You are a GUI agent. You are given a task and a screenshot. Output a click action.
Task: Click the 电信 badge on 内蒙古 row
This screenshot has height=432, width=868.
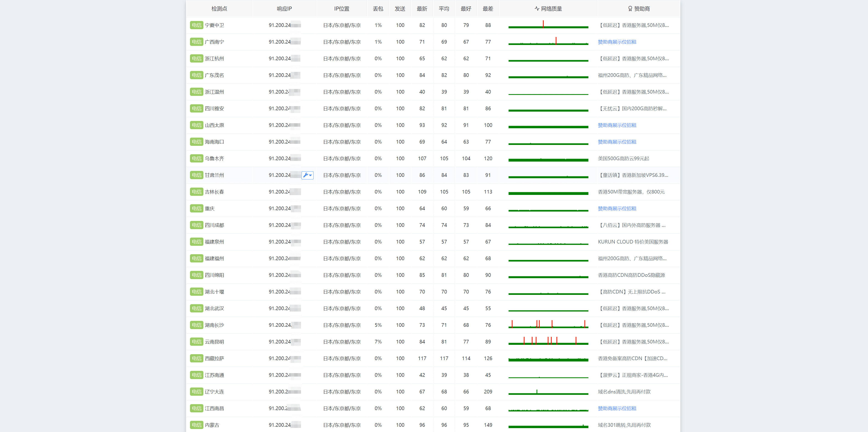(196, 425)
